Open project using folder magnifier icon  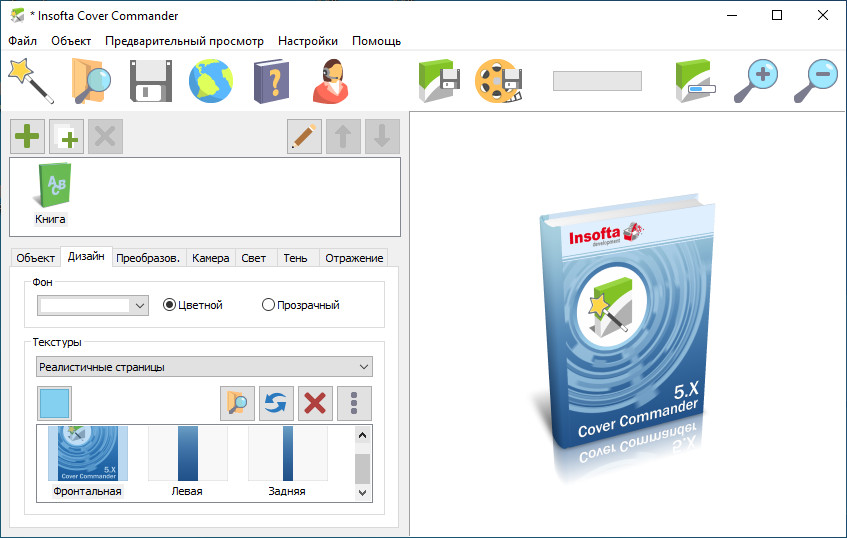tap(90, 81)
